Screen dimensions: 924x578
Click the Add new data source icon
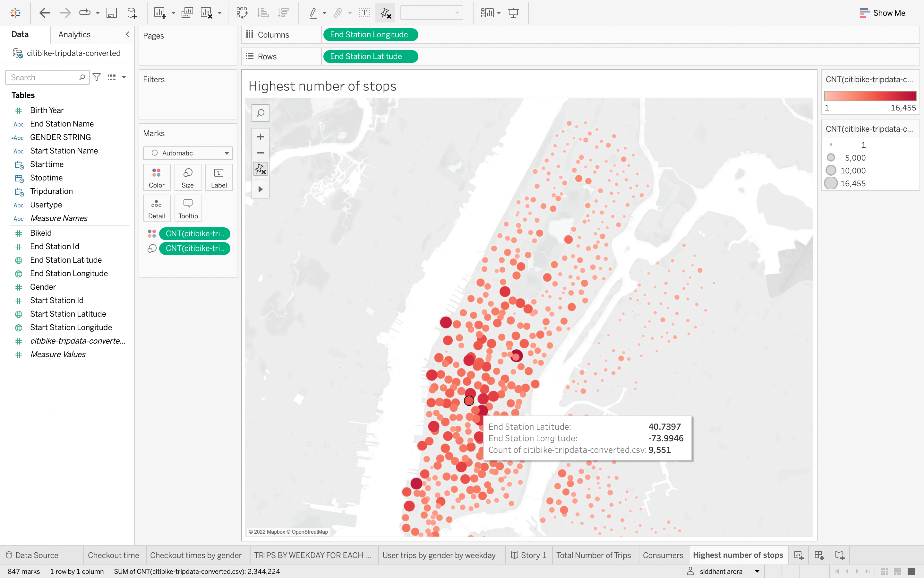coord(132,13)
